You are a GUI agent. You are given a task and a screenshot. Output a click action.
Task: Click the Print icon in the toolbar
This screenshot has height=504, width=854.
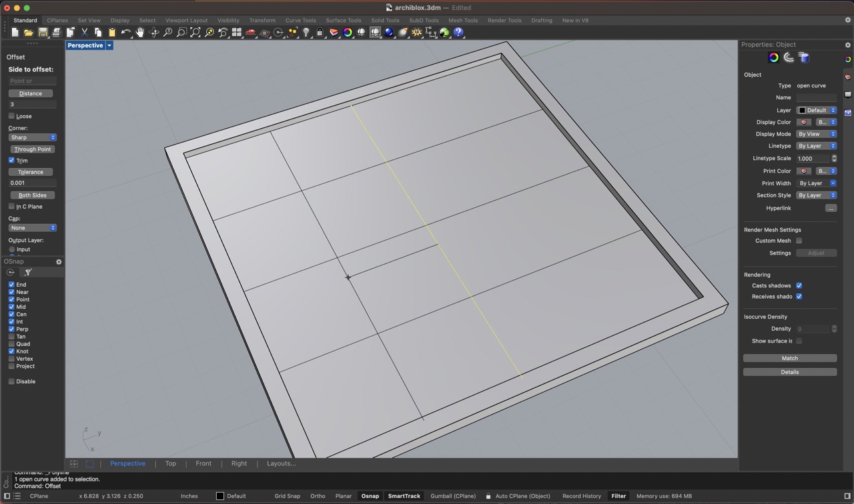[57, 32]
